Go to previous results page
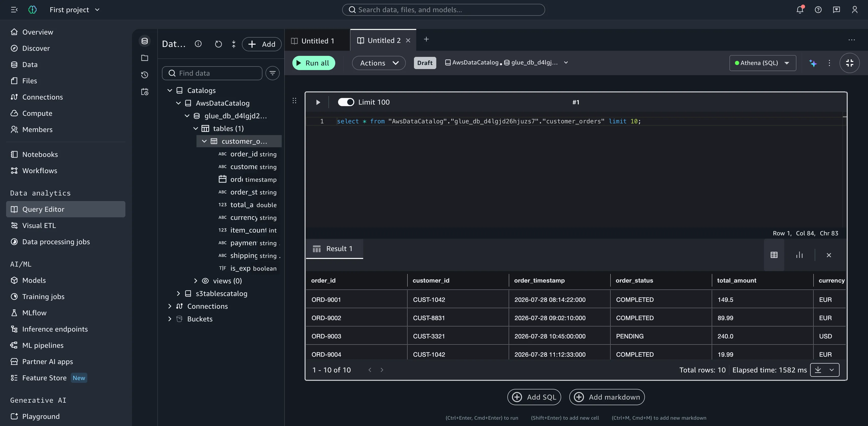Screen dimensions: 868x426 click(x=370, y=370)
